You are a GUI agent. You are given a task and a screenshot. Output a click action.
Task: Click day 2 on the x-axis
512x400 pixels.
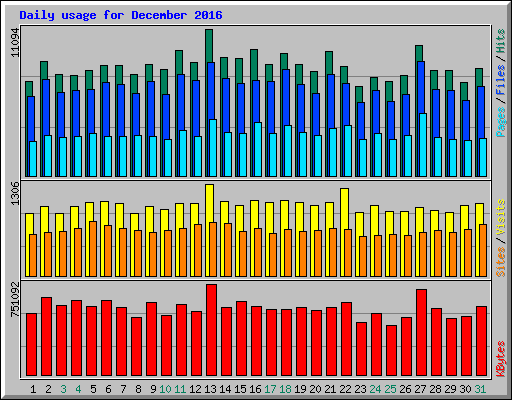tap(48, 389)
